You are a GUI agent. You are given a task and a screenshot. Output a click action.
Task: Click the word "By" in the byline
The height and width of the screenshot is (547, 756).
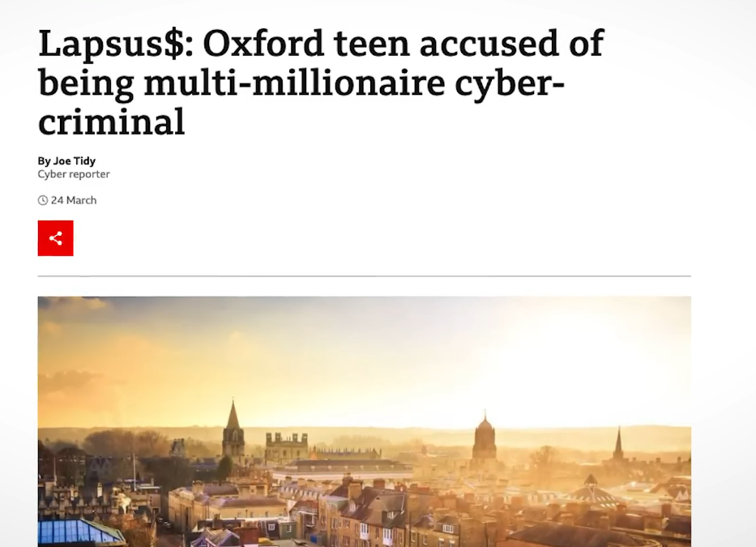point(44,161)
